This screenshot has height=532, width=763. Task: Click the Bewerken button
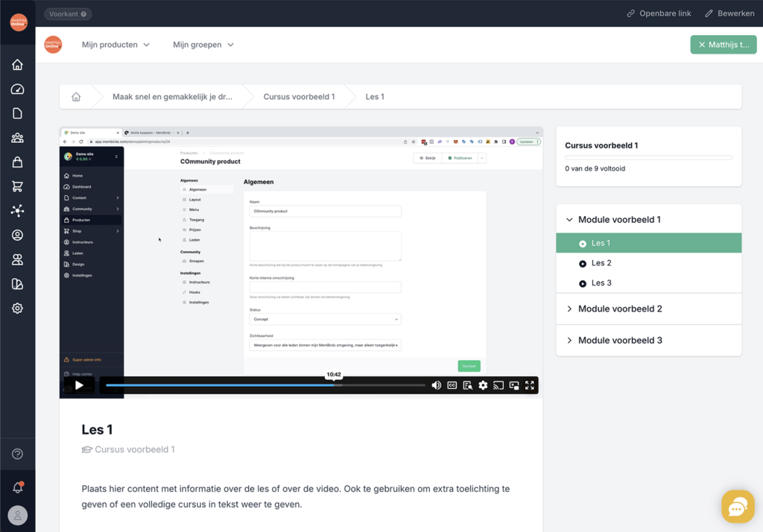729,13
